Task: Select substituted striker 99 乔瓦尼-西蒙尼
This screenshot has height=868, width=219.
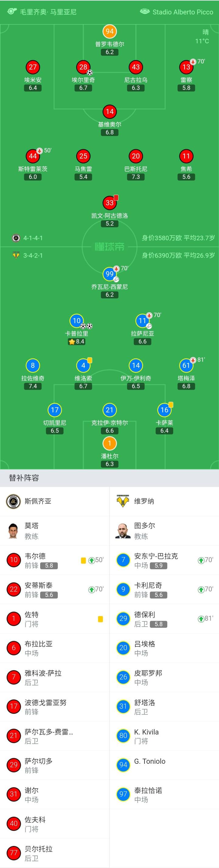Action: pyautogui.click(x=110, y=274)
